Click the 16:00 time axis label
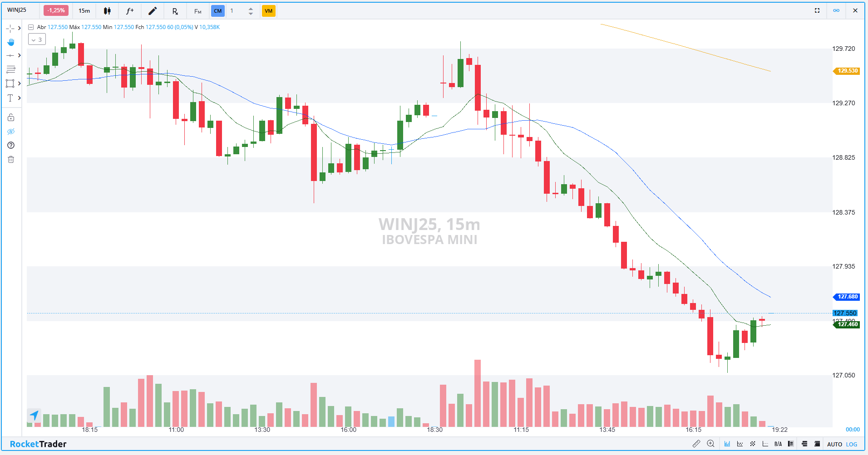The image size is (868, 455). point(349,430)
